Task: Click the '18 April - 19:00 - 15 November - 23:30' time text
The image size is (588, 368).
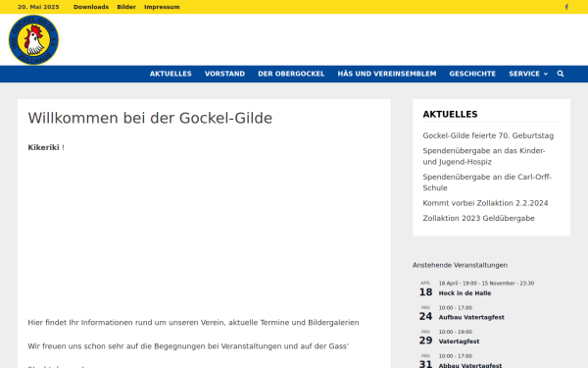Action: click(486, 284)
